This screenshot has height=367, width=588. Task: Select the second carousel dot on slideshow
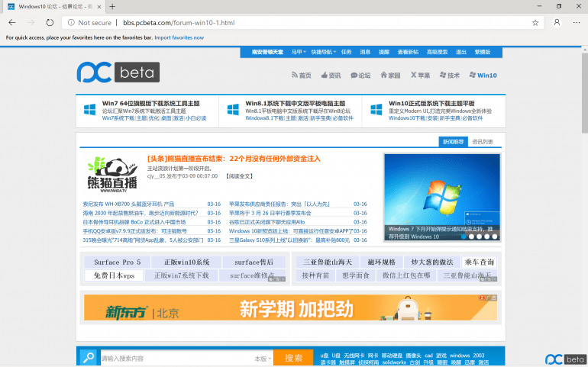click(471, 237)
